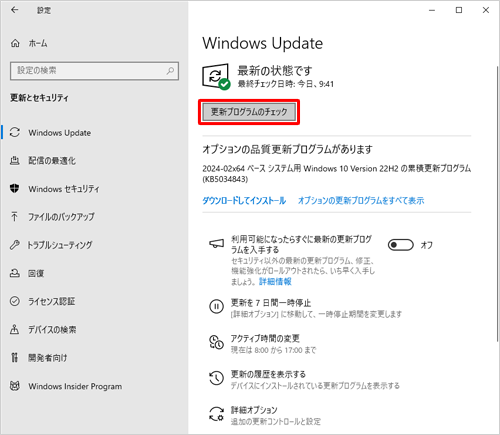Click 現在は 8:00 から 17:00 まで text

click(273, 350)
